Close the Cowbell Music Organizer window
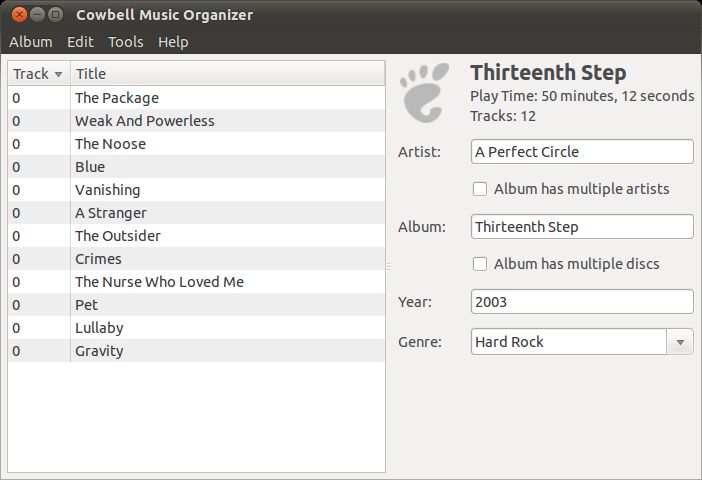 tap(19, 15)
